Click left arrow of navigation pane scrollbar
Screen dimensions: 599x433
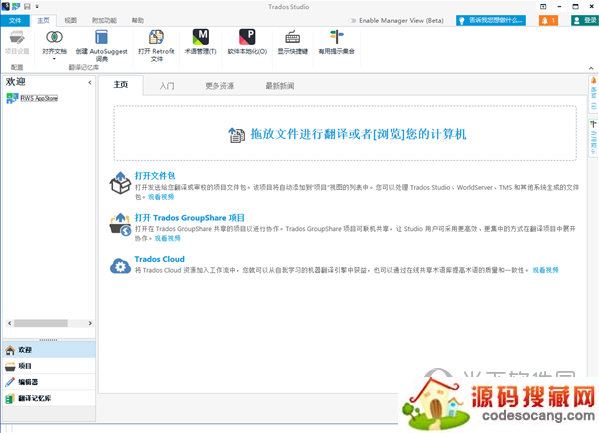point(10,323)
